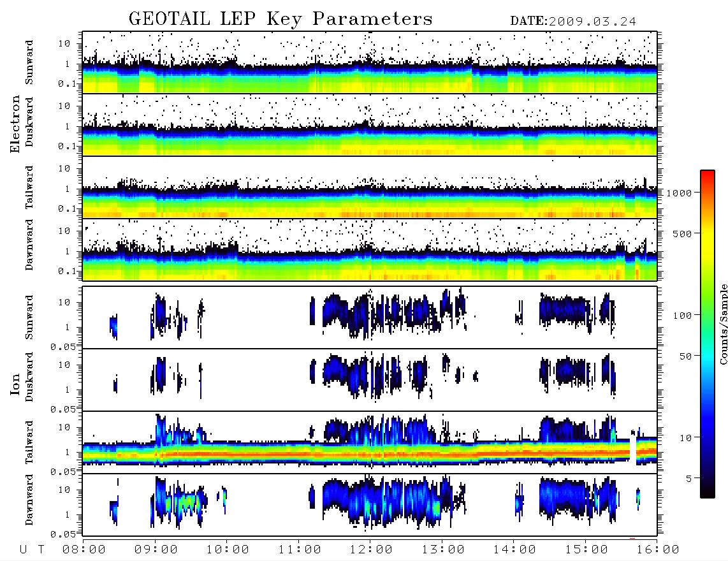The width and height of the screenshot is (728, 561).
Task: Click the "15:00" time tick label
Action: (x=586, y=550)
